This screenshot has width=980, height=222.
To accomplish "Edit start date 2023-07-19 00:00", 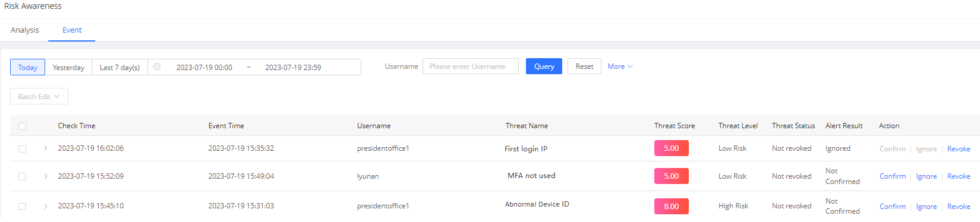I will 204,68.
